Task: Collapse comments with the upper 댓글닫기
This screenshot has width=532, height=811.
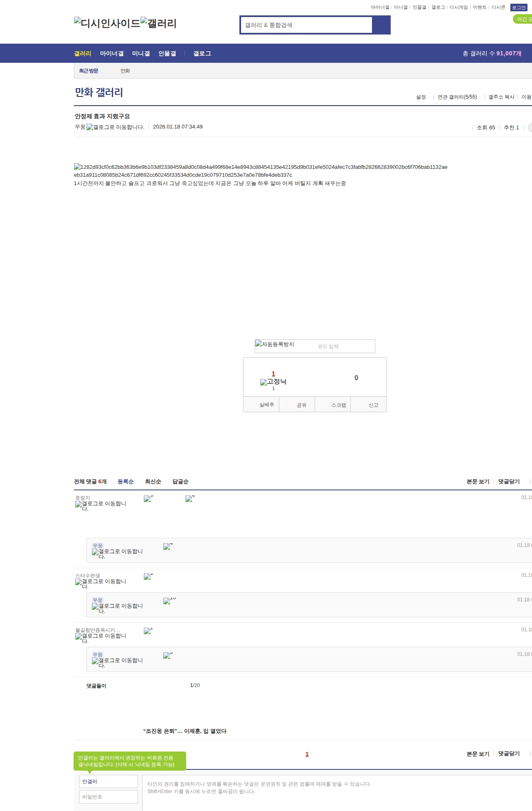Action: 509,482
